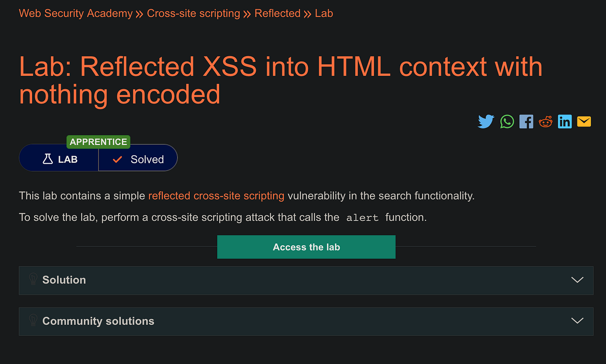The height and width of the screenshot is (364, 606).
Task: Share the lab on Reddit
Action: tap(545, 121)
